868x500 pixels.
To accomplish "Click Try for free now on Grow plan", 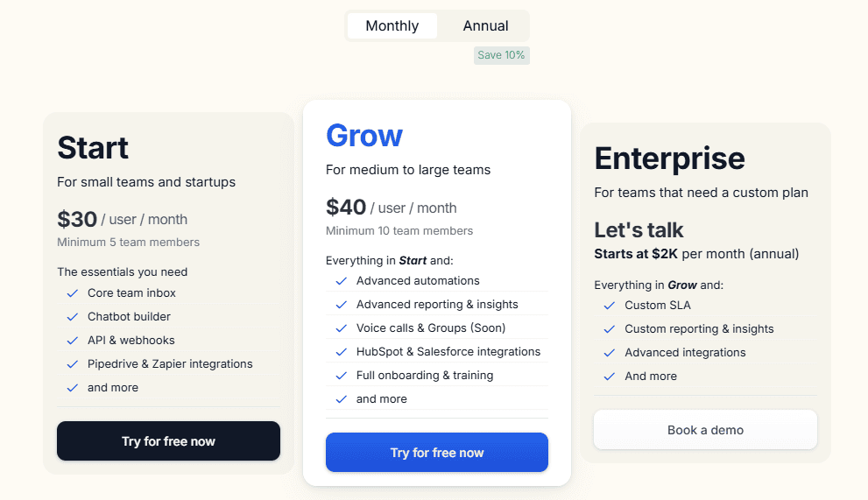I will [436, 453].
